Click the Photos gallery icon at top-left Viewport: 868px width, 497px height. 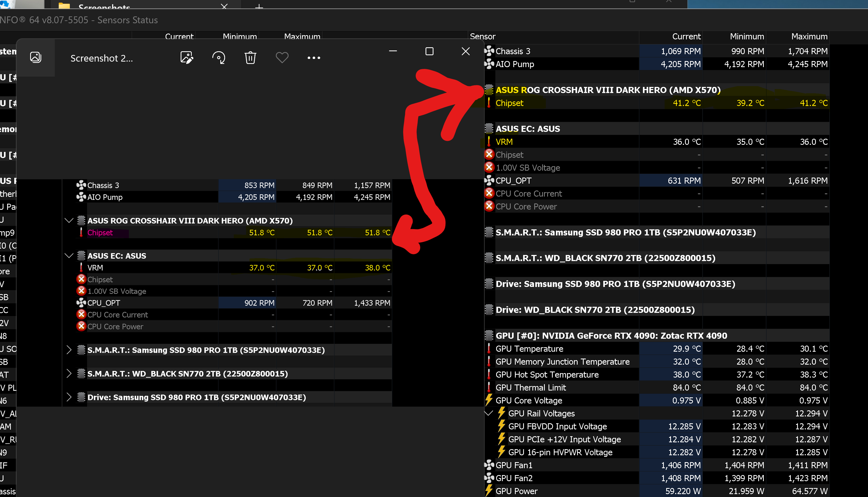(x=36, y=57)
